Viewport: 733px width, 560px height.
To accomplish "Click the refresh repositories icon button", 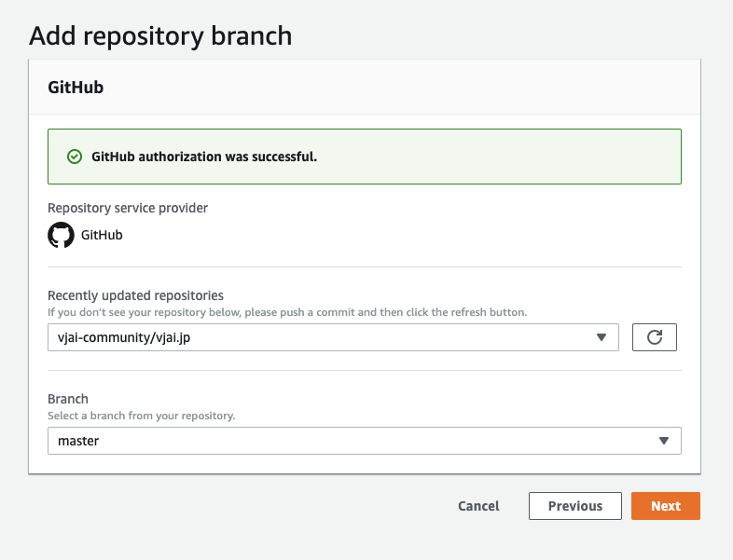I will (x=654, y=337).
